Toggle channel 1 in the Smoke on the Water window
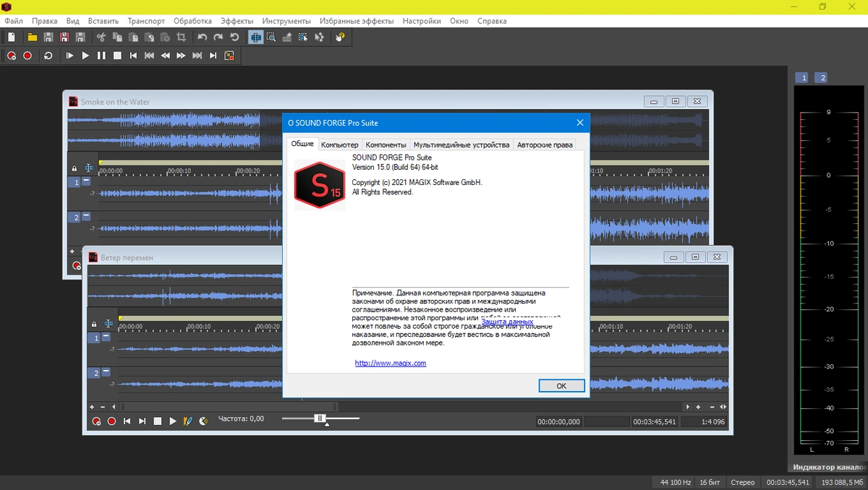Viewport: 868px width, 490px height. [x=74, y=183]
